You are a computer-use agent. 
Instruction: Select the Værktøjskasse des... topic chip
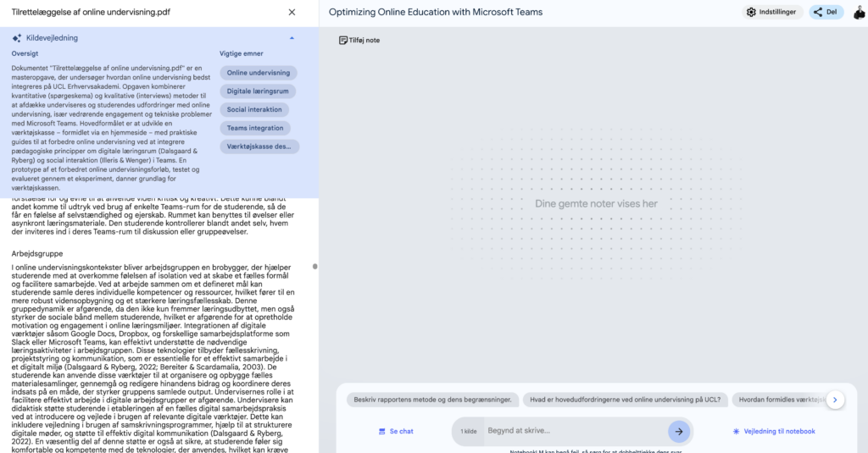(259, 146)
